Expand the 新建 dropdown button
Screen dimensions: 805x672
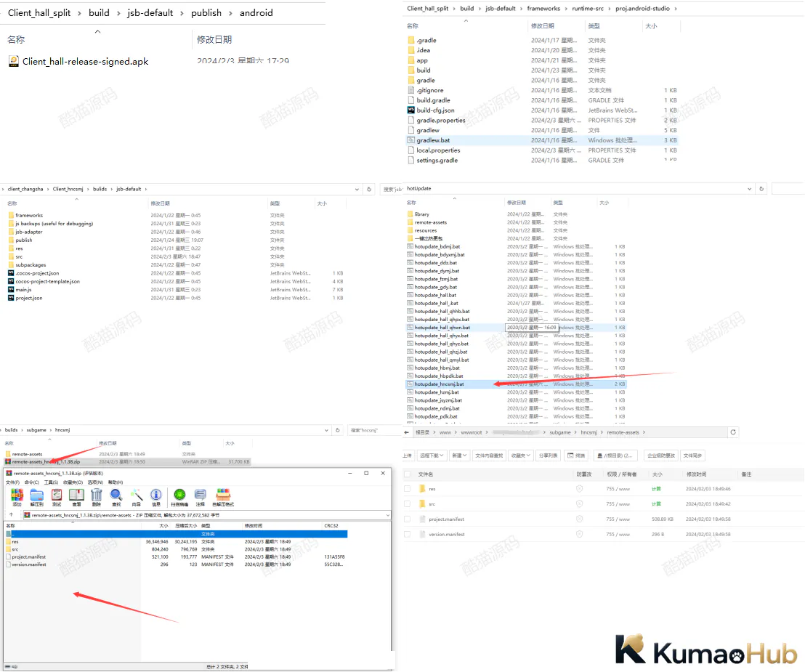point(458,456)
